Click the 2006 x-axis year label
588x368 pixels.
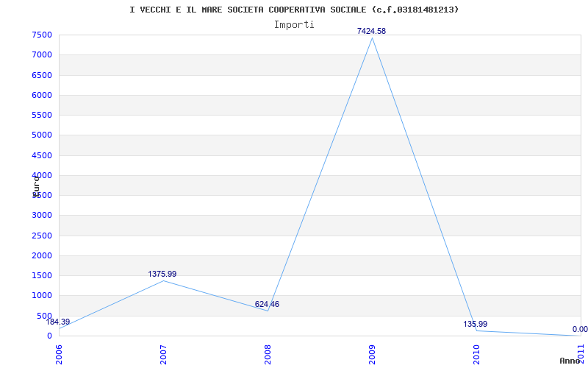pyautogui.click(x=59, y=354)
